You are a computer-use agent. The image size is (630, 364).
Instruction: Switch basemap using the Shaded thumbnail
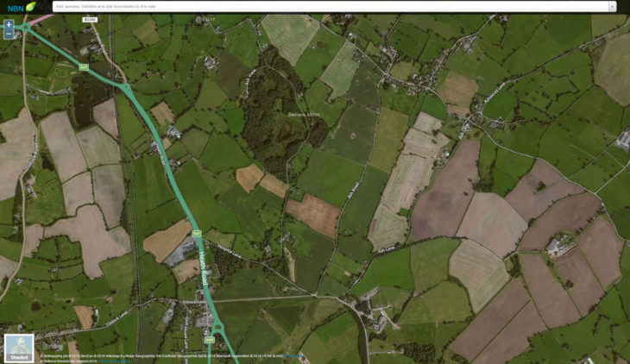(x=19, y=348)
